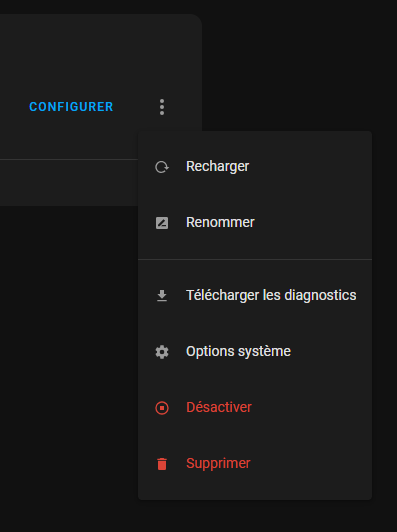This screenshot has height=532, width=397.
Task: Select the Supprimer label
Action: click(x=218, y=463)
